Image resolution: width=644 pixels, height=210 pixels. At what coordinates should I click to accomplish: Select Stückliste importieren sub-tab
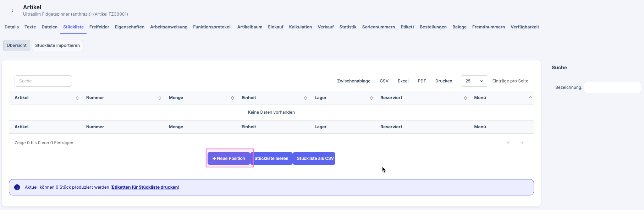(57, 45)
